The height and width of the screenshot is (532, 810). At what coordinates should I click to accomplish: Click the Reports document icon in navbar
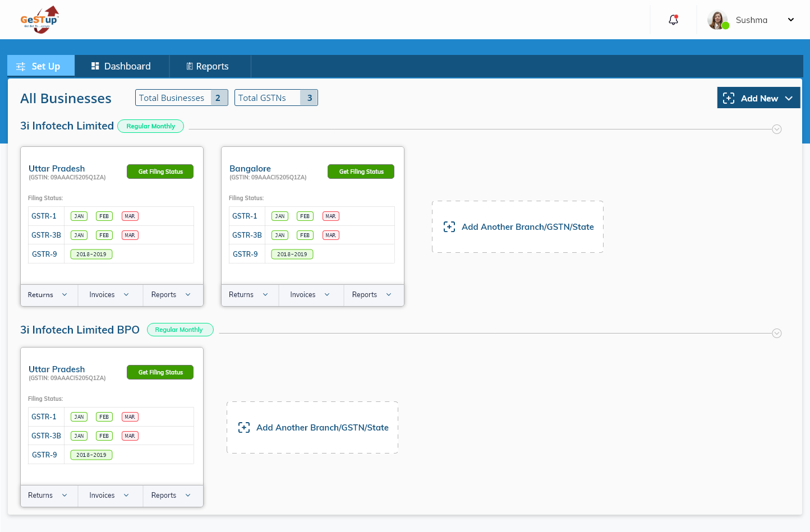click(190, 66)
